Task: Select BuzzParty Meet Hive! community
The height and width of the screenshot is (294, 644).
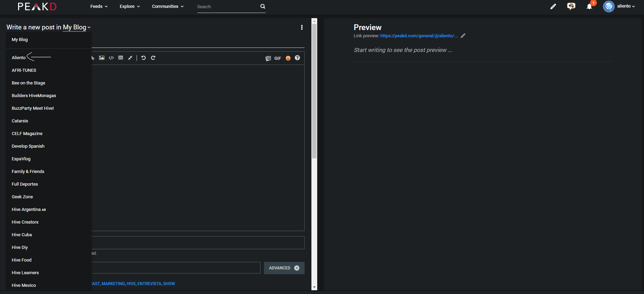Action: point(49,108)
